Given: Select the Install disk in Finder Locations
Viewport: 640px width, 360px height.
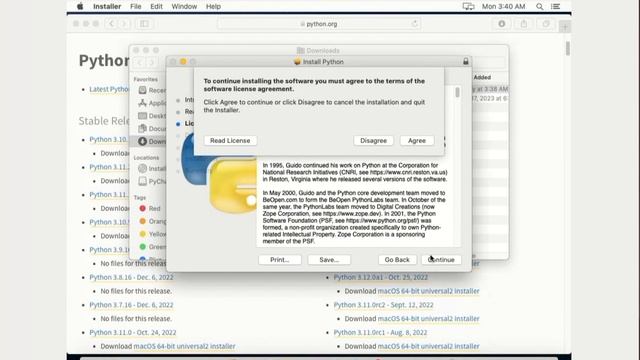Looking at the screenshot, I should (x=152, y=168).
